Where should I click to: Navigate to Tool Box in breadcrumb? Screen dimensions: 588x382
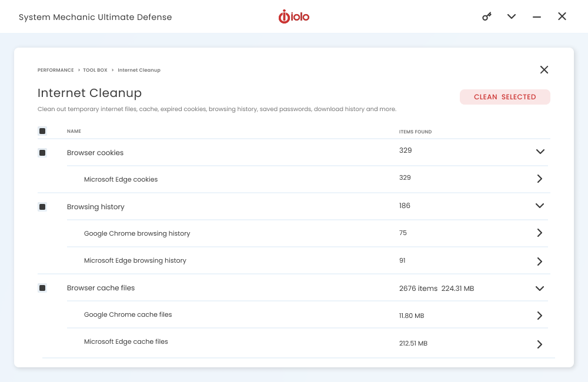pos(95,70)
